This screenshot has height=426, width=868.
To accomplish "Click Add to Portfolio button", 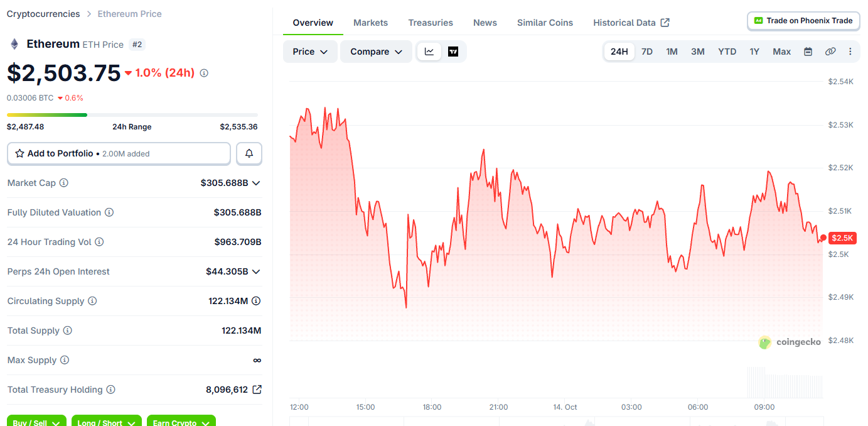I will [x=119, y=153].
